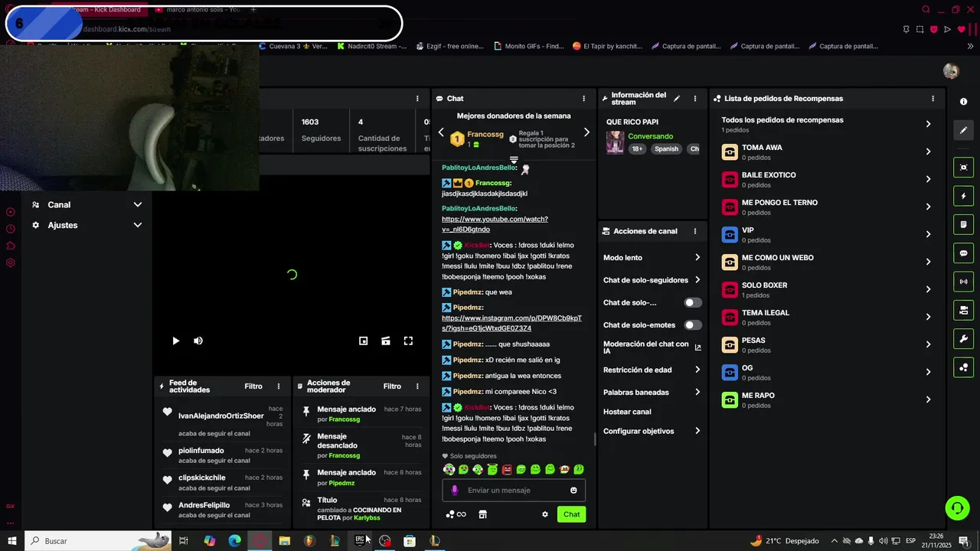Click the info icon in right sidebar
Screen dimensions: 980x551
coord(963,102)
